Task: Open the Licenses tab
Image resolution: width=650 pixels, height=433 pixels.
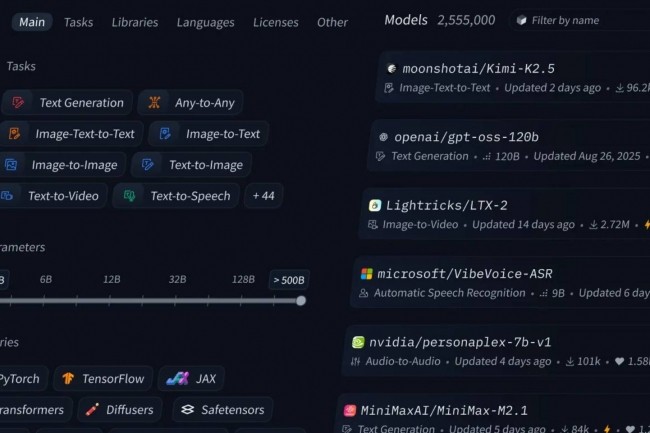Action: [276, 22]
